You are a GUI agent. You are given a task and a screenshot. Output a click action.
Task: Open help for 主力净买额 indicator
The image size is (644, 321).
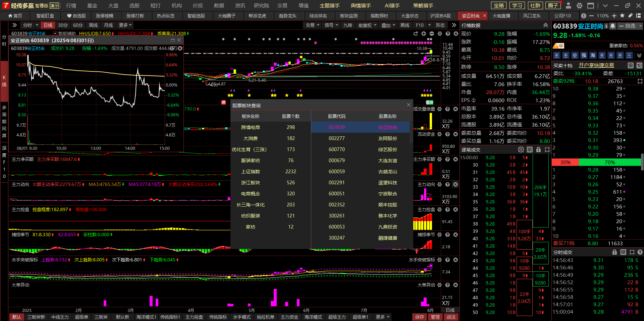coord(447,159)
